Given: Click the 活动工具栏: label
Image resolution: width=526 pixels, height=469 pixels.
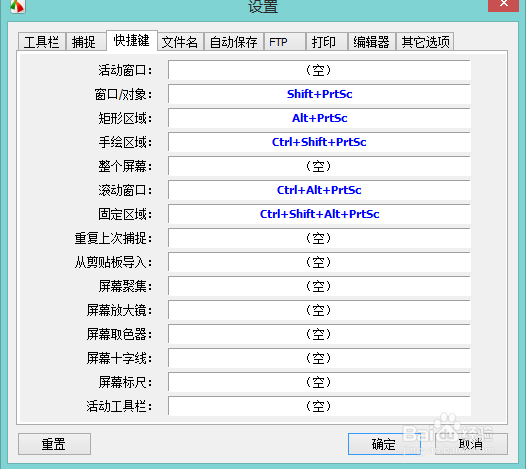Looking at the screenshot, I should click(x=119, y=407).
